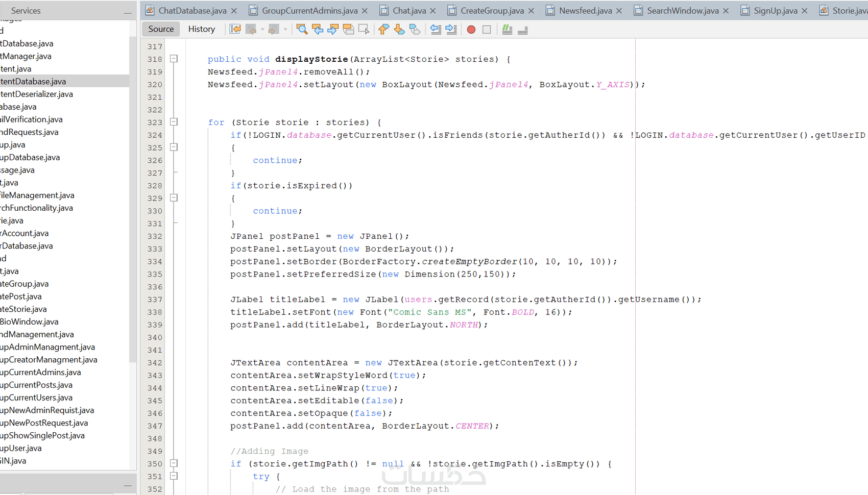Jump to the Previous Bookmark
This screenshot has width=868, height=495.
(383, 29)
